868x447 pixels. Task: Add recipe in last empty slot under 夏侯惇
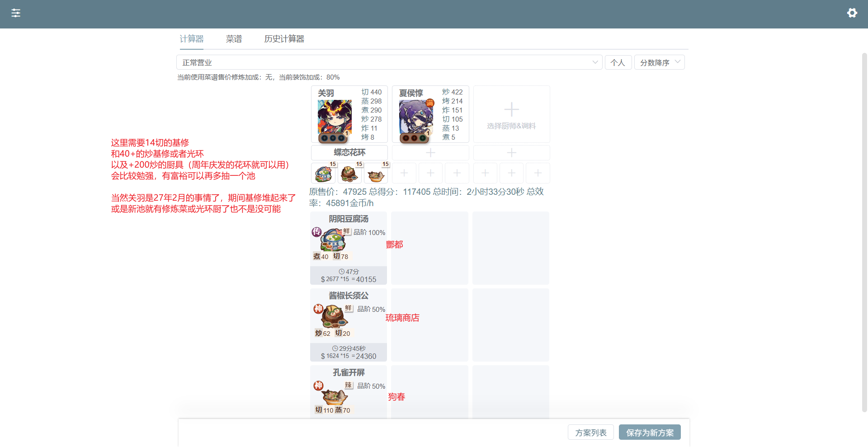457,173
